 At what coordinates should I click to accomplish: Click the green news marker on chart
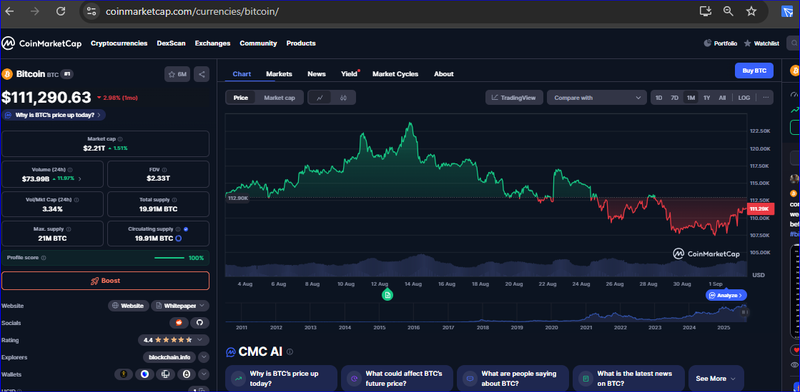(x=388, y=295)
